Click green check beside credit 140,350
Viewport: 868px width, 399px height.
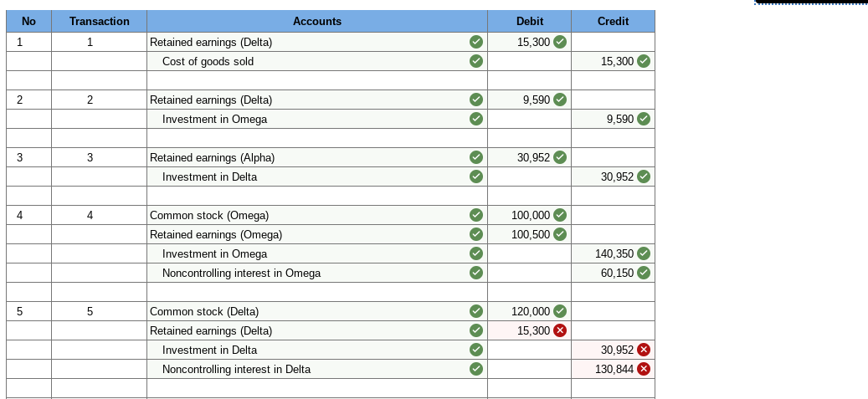click(x=643, y=253)
